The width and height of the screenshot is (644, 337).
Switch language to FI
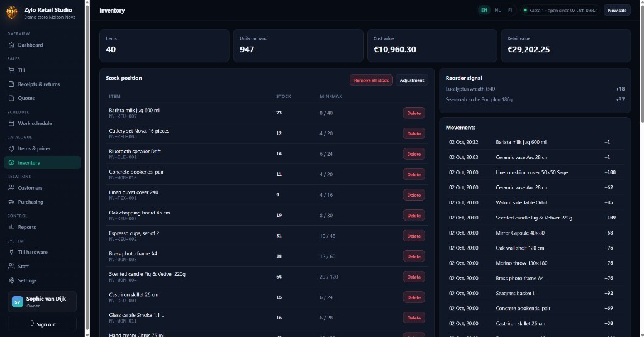coord(510,10)
